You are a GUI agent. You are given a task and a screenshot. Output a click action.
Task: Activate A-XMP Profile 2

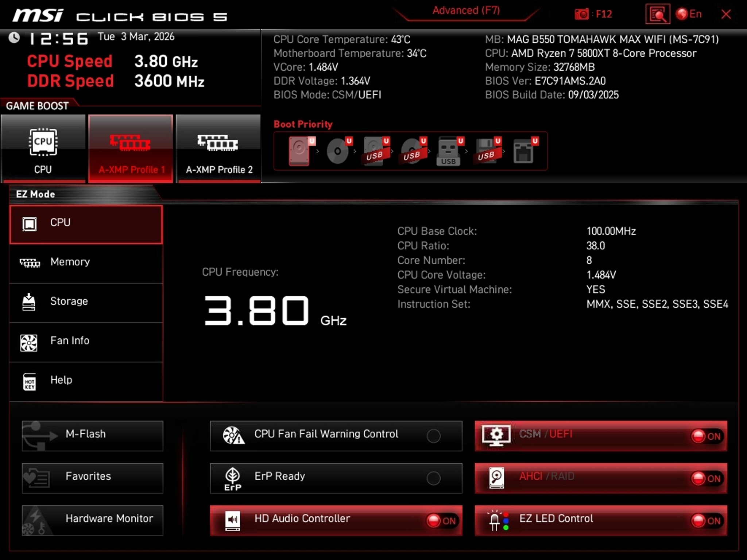(x=218, y=148)
